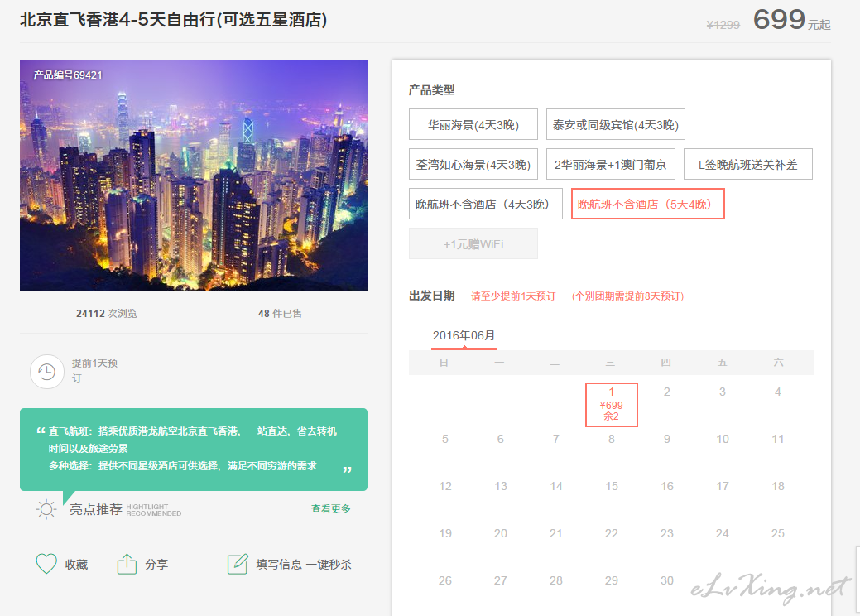Open the 2016年06月 month tab
Screen dimensions: 860x616
point(464,335)
